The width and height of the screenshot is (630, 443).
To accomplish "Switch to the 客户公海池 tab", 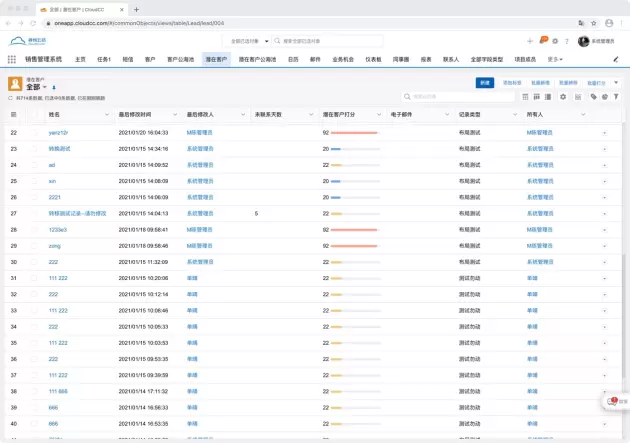I will click(x=182, y=59).
